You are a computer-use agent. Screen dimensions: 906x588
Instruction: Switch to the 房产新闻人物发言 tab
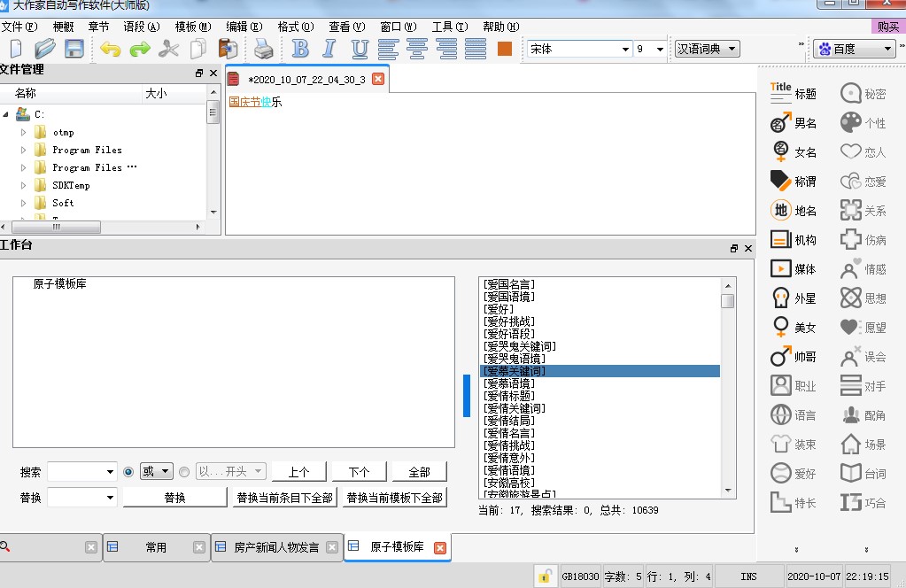(x=276, y=547)
